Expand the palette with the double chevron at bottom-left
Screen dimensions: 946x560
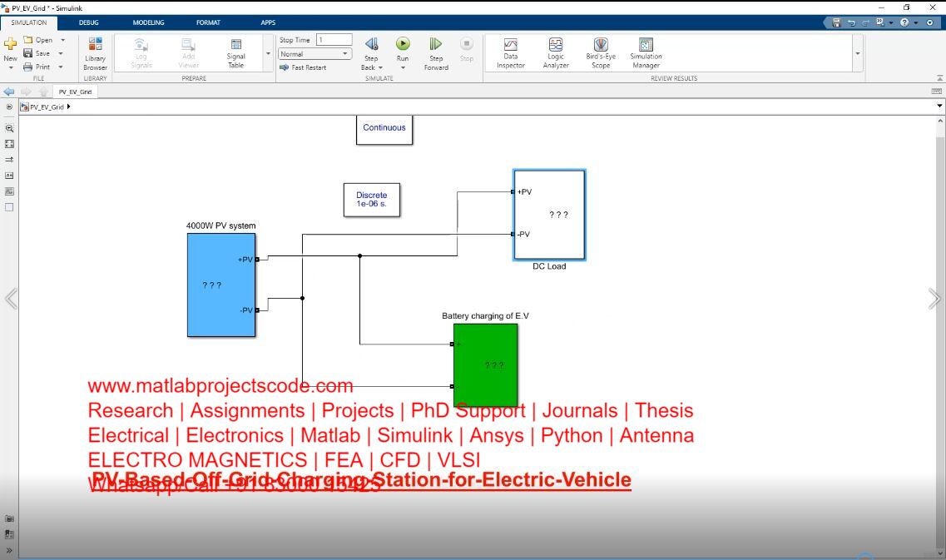(9, 550)
